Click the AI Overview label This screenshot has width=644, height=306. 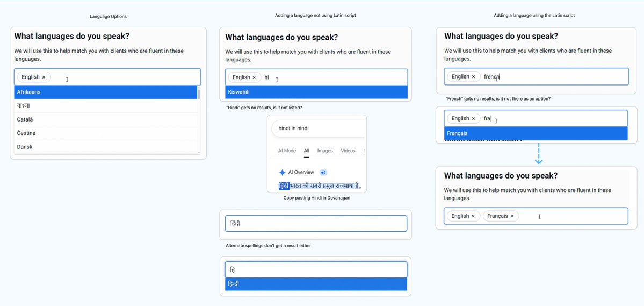tap(301, 172)
